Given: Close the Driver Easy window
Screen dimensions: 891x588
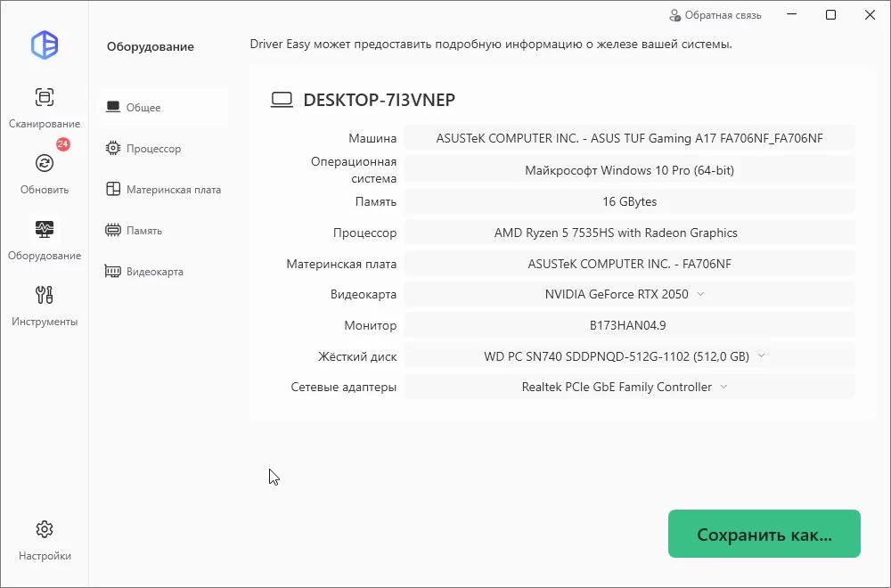Looking at the screenshot, I should pos(870,15).
